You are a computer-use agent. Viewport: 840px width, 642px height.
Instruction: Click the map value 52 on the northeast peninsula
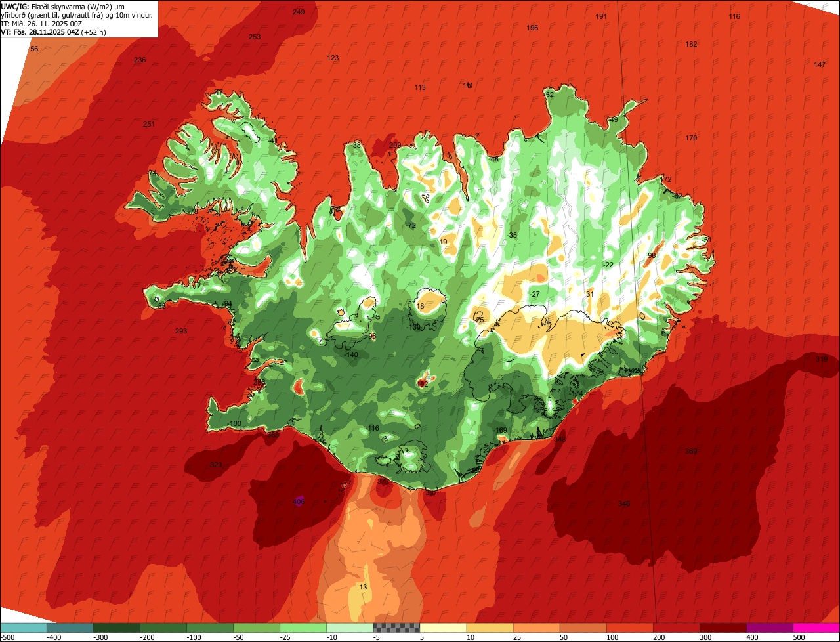(x=550, y=95)
